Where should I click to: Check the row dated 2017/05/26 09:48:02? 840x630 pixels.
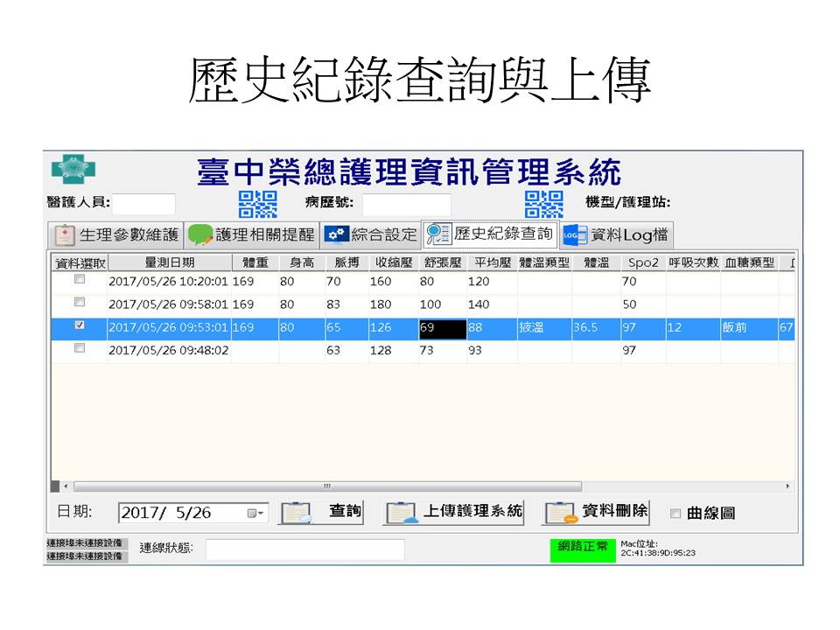coord(80,348)
